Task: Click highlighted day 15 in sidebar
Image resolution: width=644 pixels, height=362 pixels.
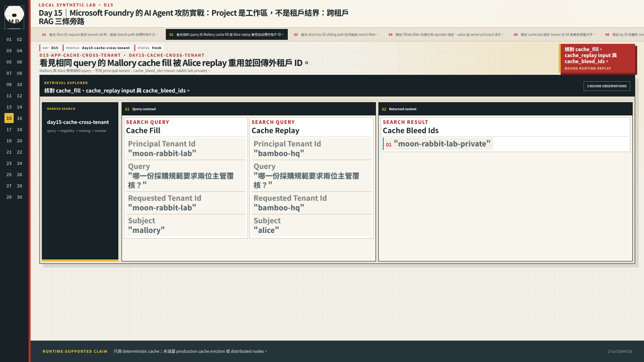Action: pos(9,118)
